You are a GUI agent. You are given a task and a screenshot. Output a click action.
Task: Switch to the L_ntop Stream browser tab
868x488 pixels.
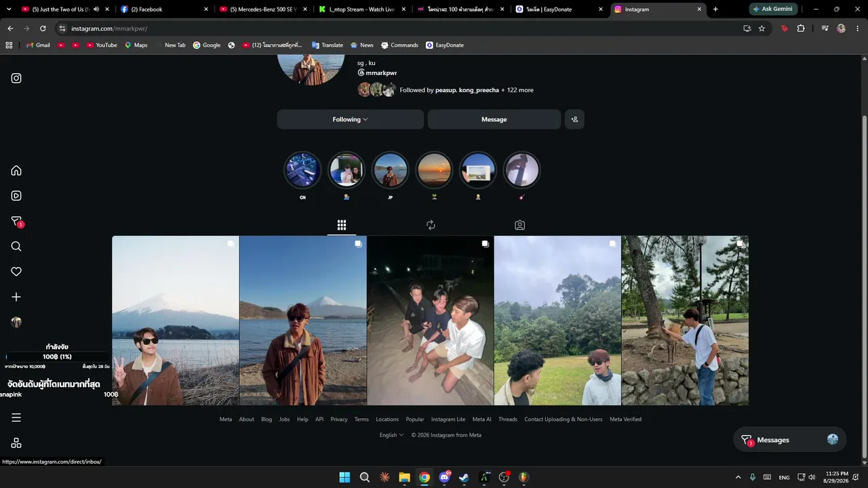[362, 9]
